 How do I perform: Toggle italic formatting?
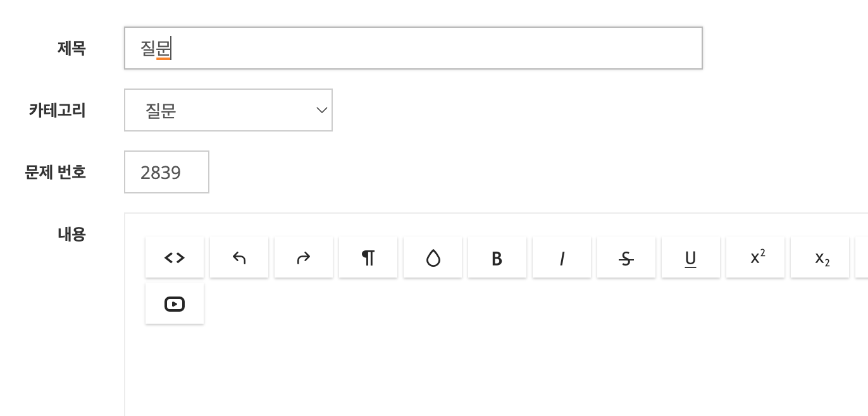tap(562, 257)
